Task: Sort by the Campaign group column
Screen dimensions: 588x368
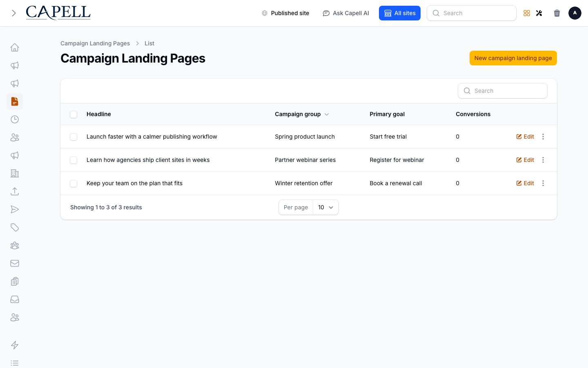Action: click(x=302, y=114)
